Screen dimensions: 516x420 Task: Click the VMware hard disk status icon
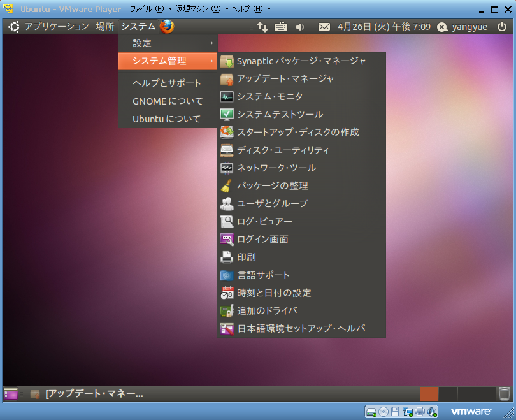click(371, 412)
